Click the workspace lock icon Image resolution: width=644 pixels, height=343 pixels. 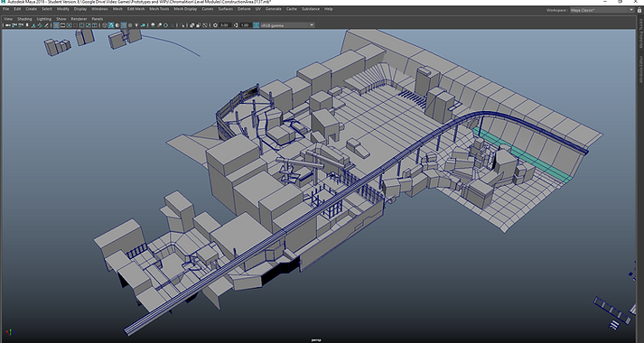[x=639, y=10]
